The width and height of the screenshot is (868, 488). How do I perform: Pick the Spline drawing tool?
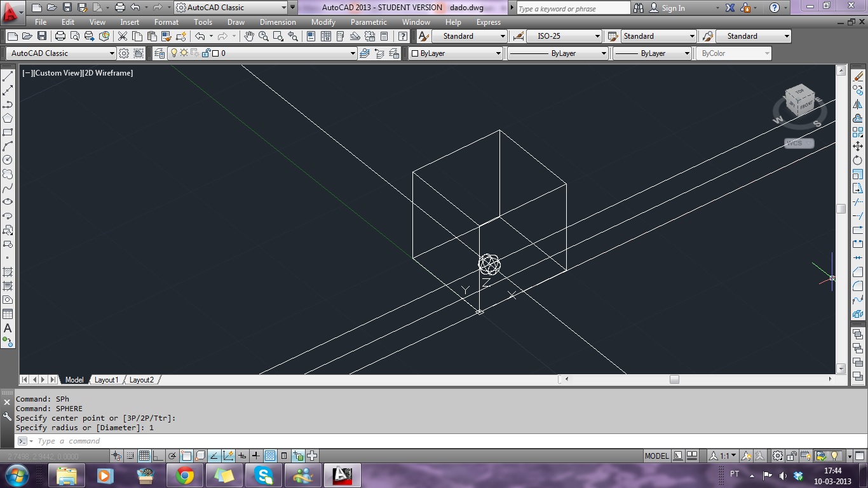8,188
